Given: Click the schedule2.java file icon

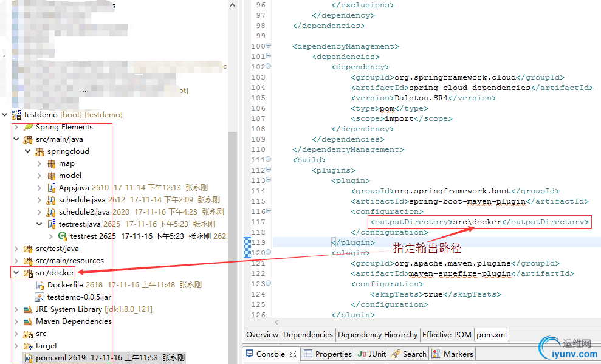Looking at the screenshot, I should [x=51, y=212].
